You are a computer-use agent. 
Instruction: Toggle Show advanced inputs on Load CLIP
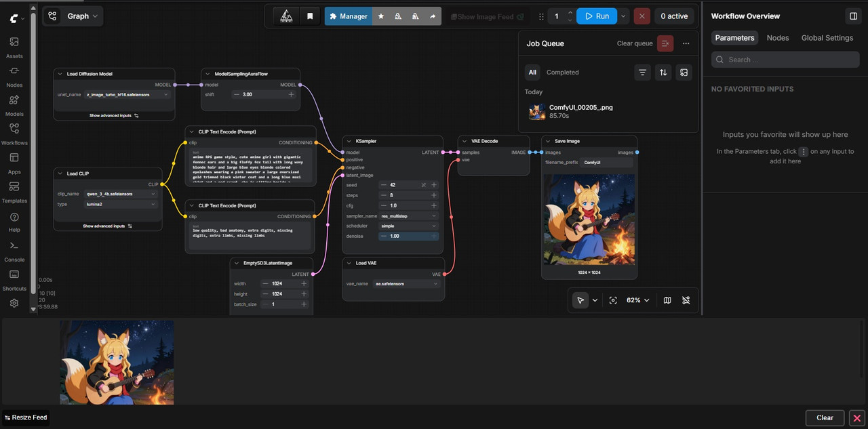pos(107,226)
